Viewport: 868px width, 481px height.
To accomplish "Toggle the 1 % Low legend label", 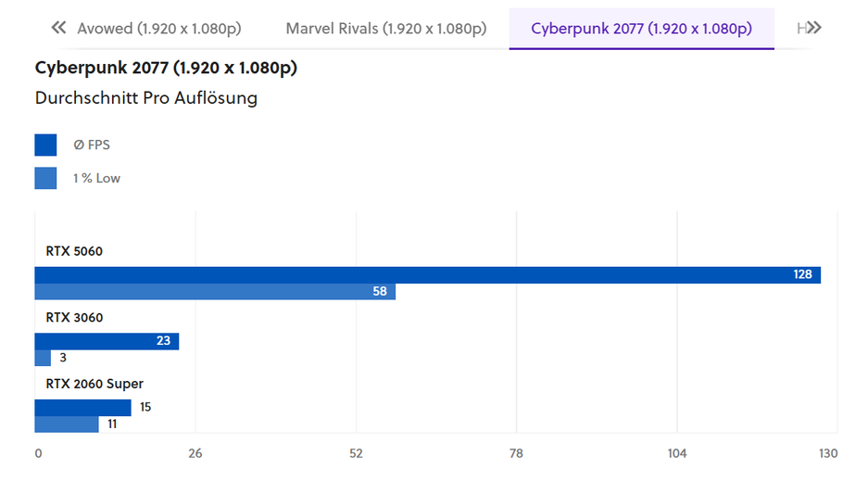I will [96, 178].
